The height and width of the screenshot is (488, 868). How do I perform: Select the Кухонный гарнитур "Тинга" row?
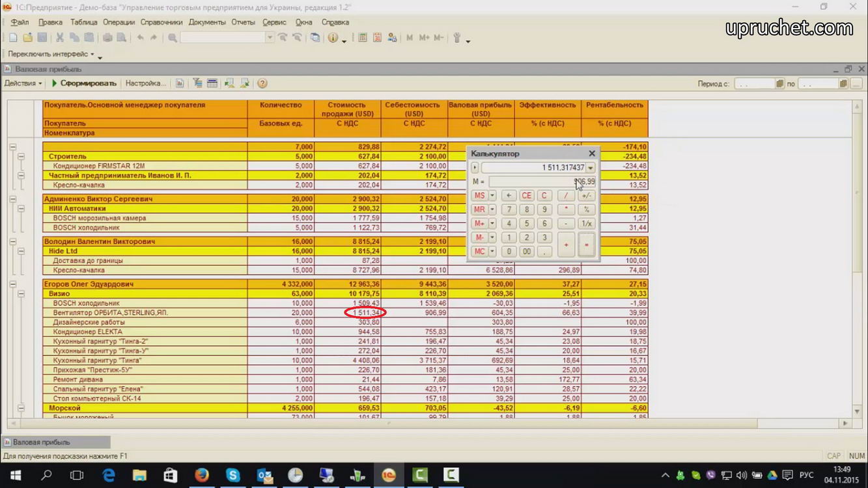[345, 360]
